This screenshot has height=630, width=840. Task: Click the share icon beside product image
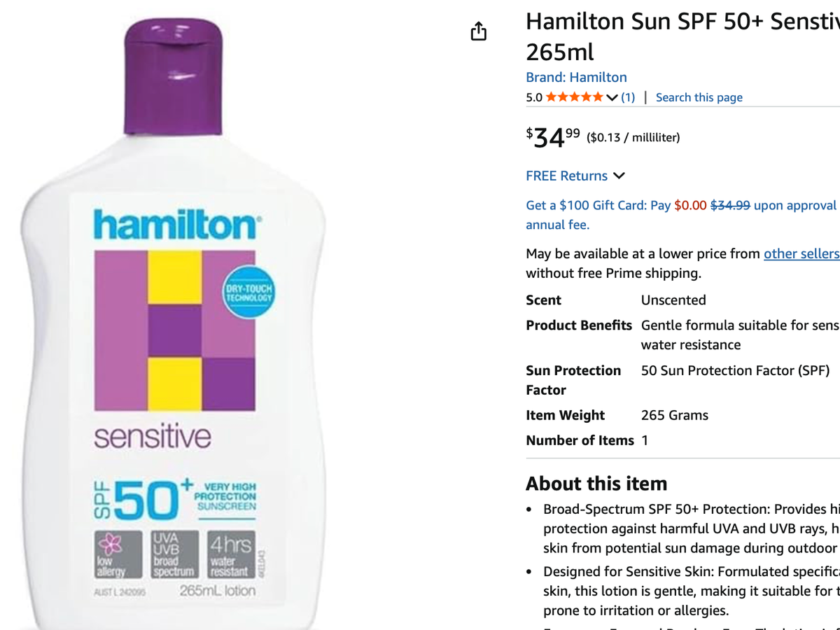coord(479,31)
